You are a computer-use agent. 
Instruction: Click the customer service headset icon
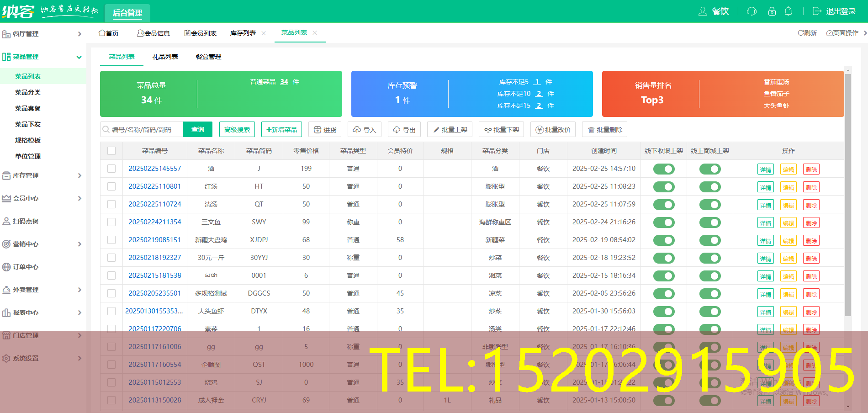751,11
